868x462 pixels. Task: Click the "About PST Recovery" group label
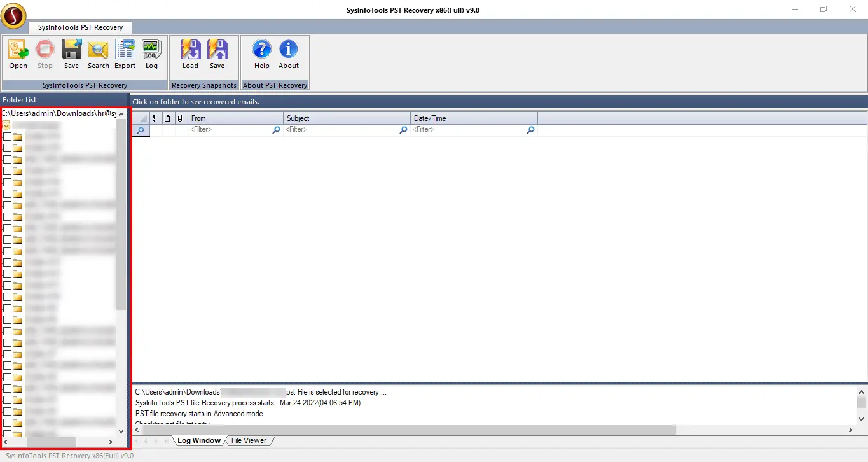tap(275, 85)
